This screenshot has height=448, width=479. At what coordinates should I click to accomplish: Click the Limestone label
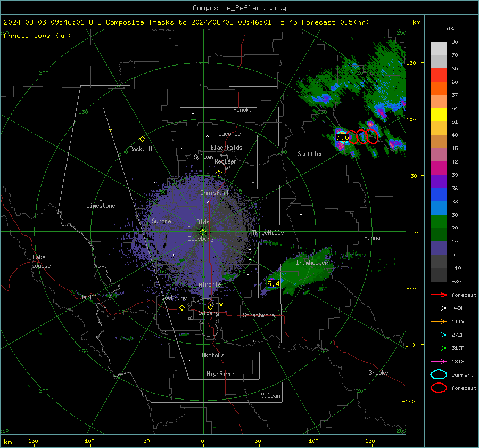[x=101, y=206]
